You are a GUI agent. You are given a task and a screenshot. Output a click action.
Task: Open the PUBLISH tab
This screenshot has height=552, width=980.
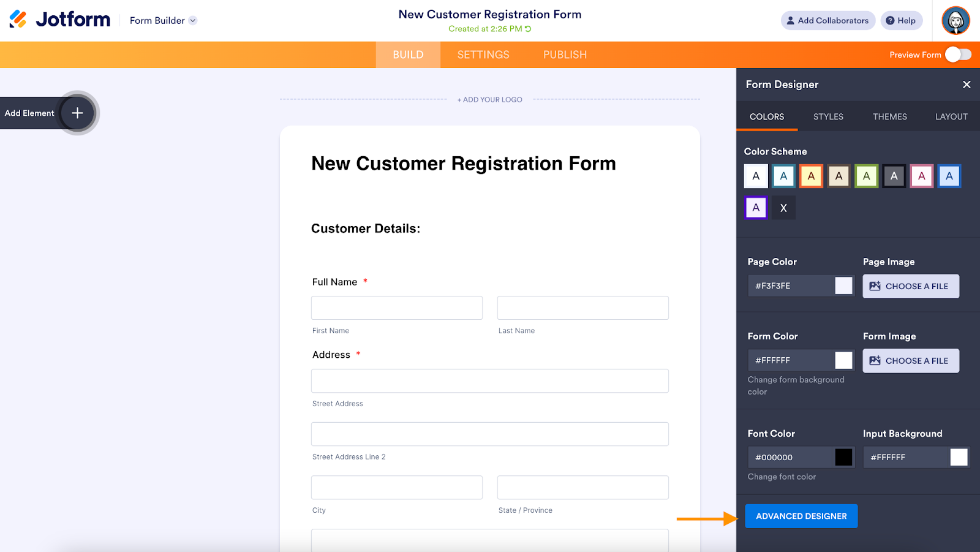point(565,55)
